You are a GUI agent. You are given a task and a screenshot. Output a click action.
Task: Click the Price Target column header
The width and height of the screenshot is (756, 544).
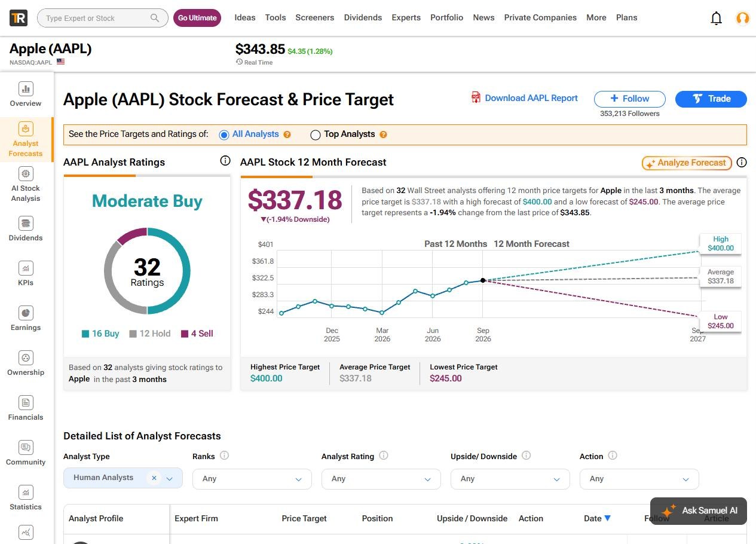point(304,518)
